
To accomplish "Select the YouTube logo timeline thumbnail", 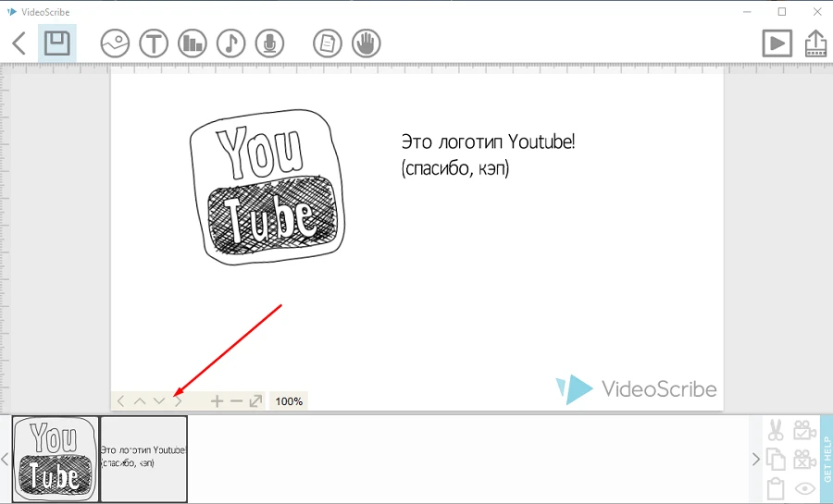I will [56, 459].
